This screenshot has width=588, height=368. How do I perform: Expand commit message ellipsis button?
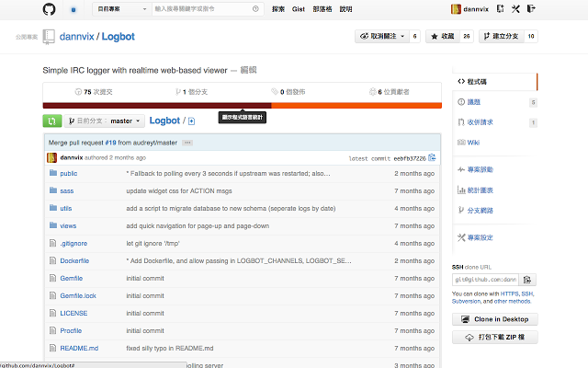(x=187, y=143)
